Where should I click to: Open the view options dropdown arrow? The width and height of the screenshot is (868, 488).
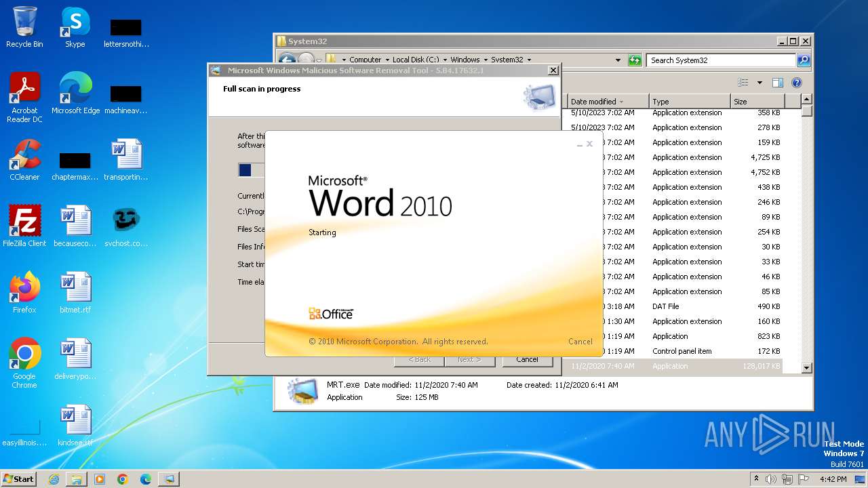[x=759, y=83]
